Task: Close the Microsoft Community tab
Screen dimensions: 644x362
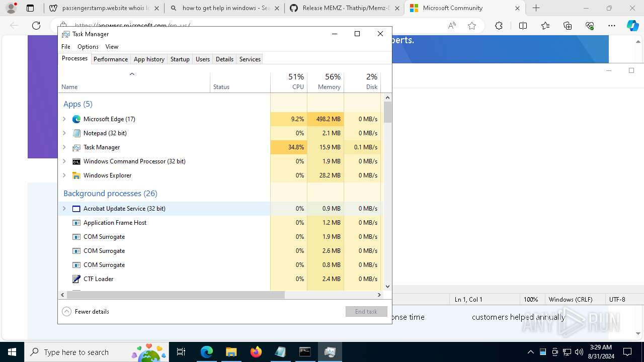Action: (517, 8)
